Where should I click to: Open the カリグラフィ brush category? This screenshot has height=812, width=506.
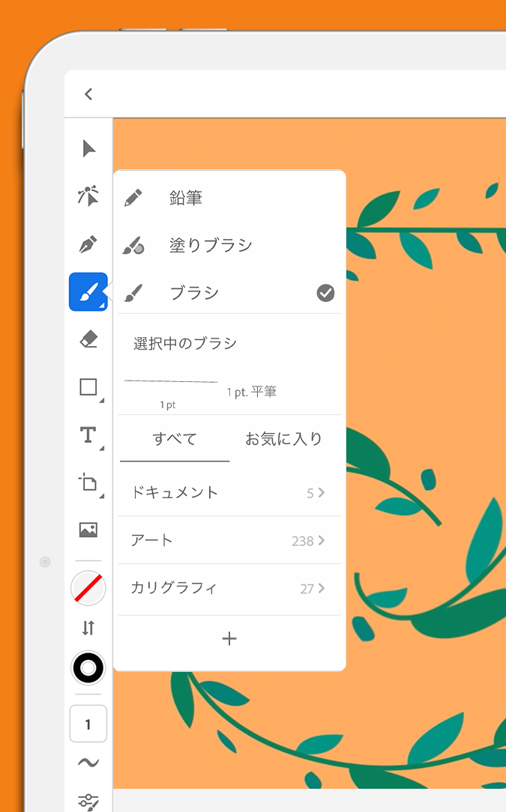pos(229,588)
